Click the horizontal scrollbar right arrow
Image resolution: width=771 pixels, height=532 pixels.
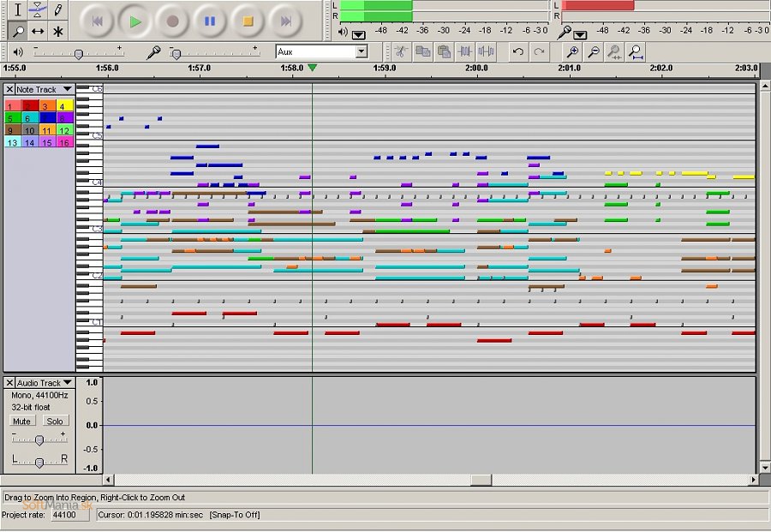tap(753, 480)
